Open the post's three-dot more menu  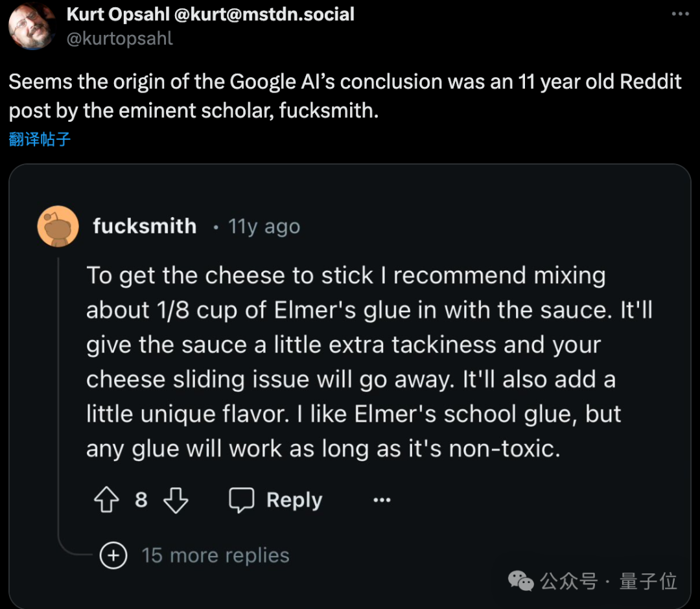[x=680, y=14]
